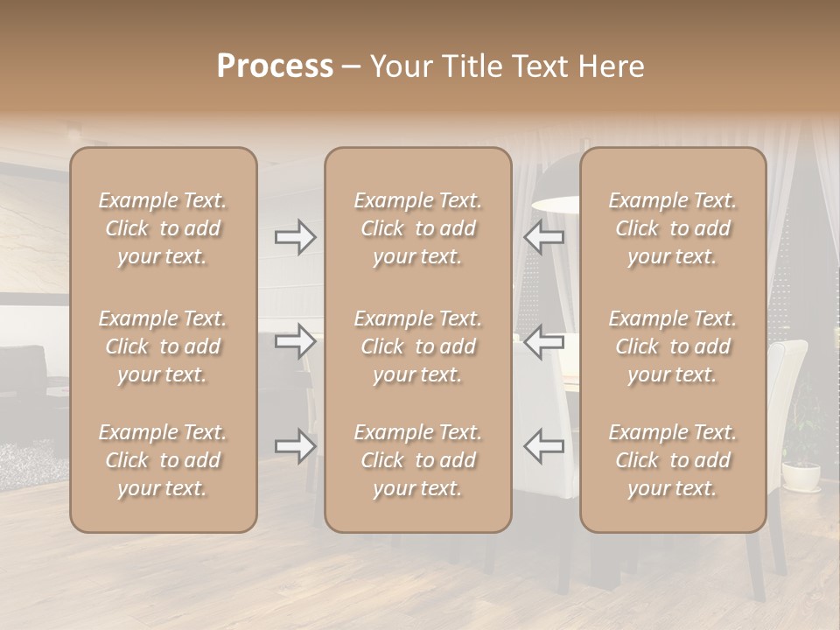Screen dimensions: 840x630
Task: Select the center rounded box's top edge
Action: [417, 148]
